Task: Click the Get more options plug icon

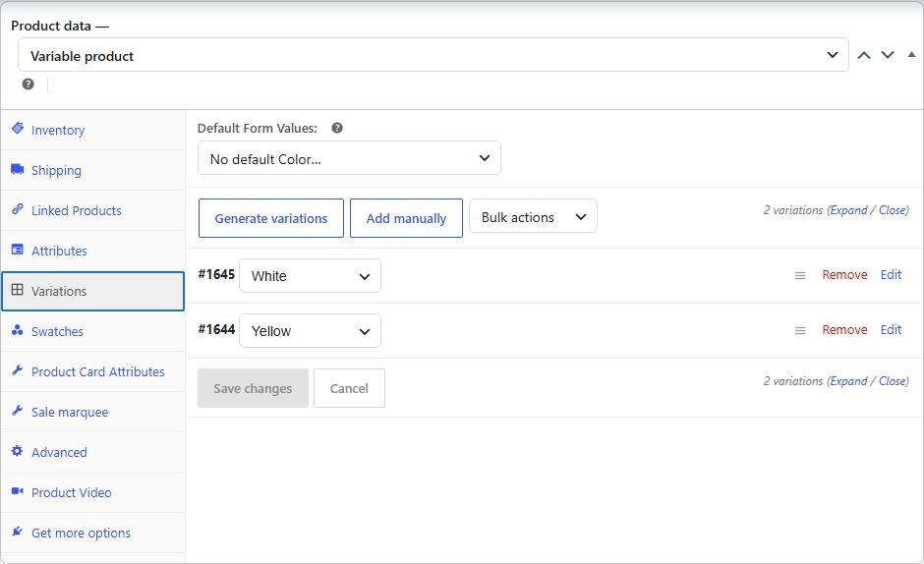Action: [x=18, y=531]
